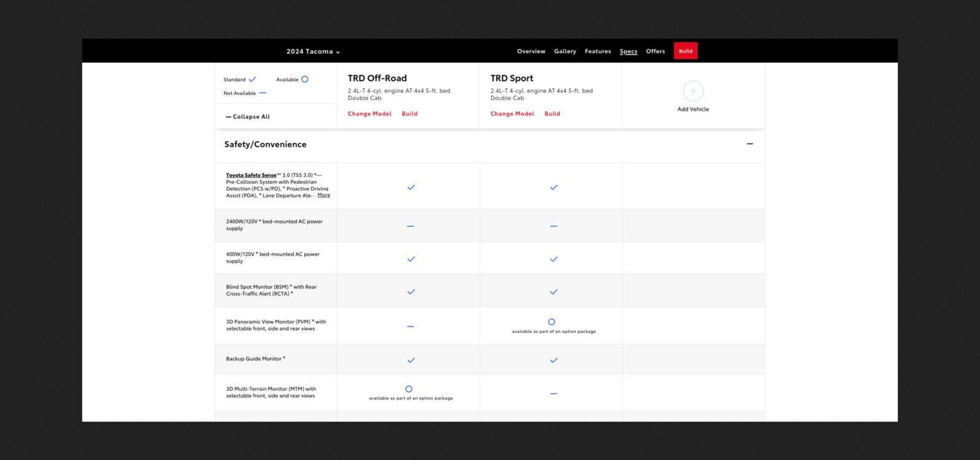Click the TRD Off-Road heading

pos(377,79)
